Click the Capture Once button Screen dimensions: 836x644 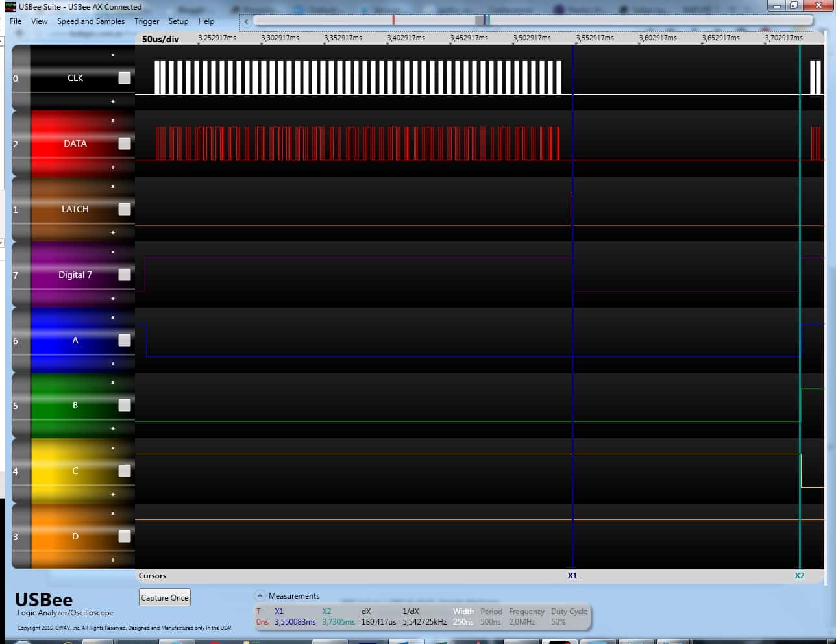click(x=165, y=598)
